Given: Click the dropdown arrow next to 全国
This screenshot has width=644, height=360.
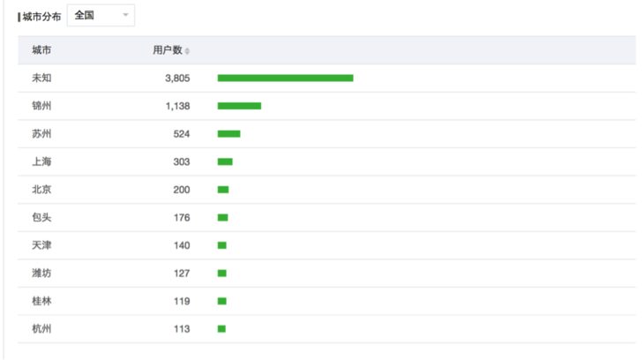Looking at the screenshot, I should point(125,15).
